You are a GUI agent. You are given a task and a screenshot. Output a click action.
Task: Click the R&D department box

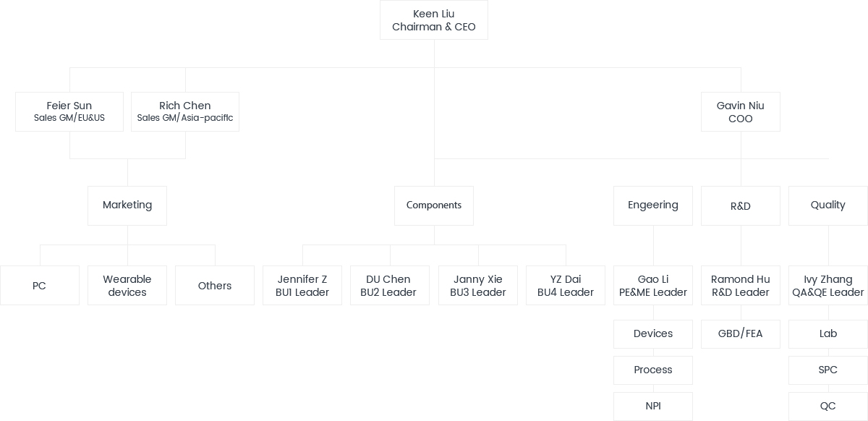[x=741, y=205]
